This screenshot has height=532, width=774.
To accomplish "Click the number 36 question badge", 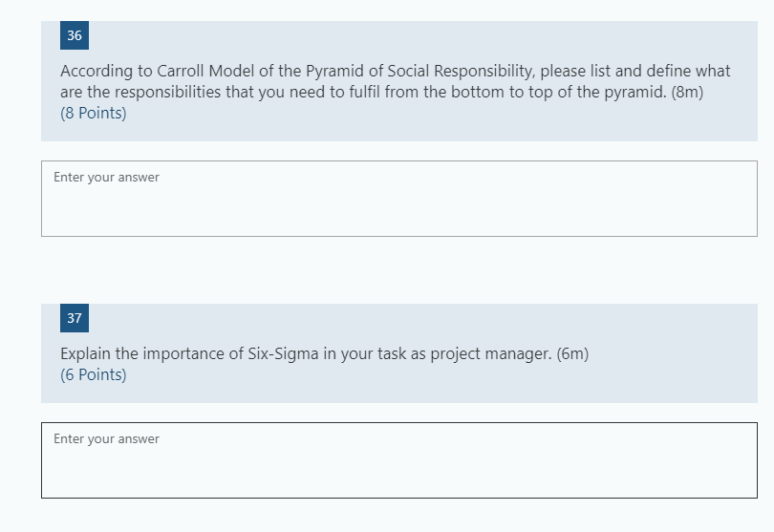I will pyautogui.click(x=75, y=35).
